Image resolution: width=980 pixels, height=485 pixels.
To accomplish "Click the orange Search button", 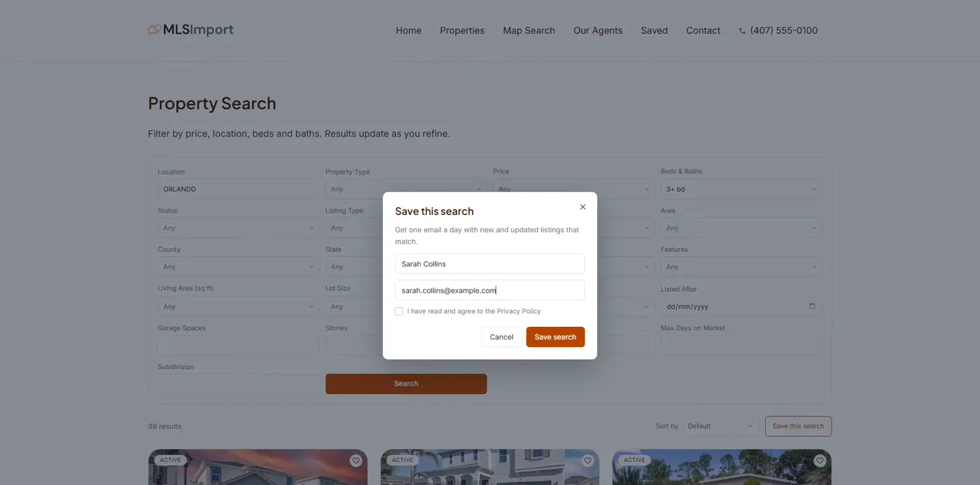I will [x=406, y=384].
